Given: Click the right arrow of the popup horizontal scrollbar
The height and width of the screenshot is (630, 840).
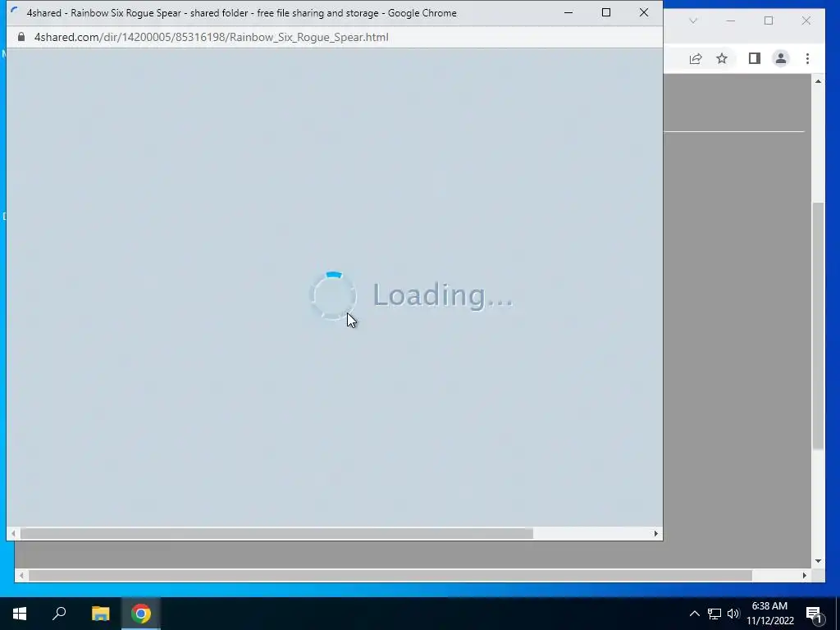Looking at the screenshot, I should coord(655,533).
